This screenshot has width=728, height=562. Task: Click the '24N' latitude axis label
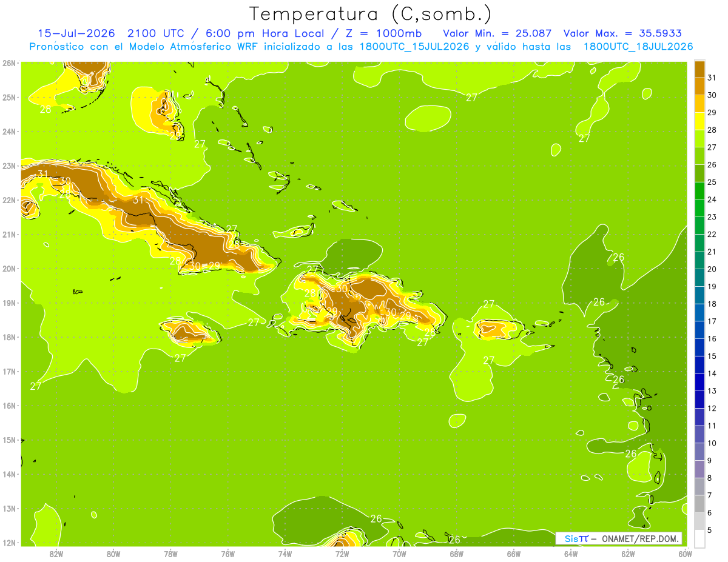click(9, 132)
